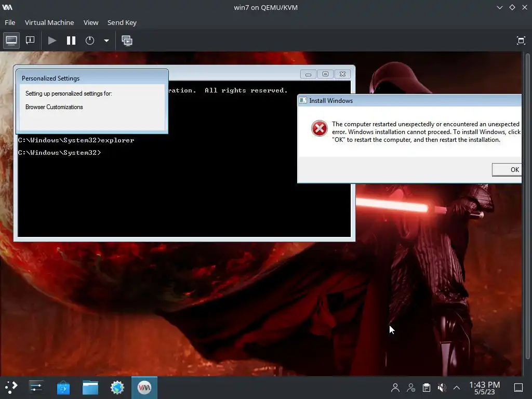
Task: Open System Settings from the taskbar
Action: point(36,388)
